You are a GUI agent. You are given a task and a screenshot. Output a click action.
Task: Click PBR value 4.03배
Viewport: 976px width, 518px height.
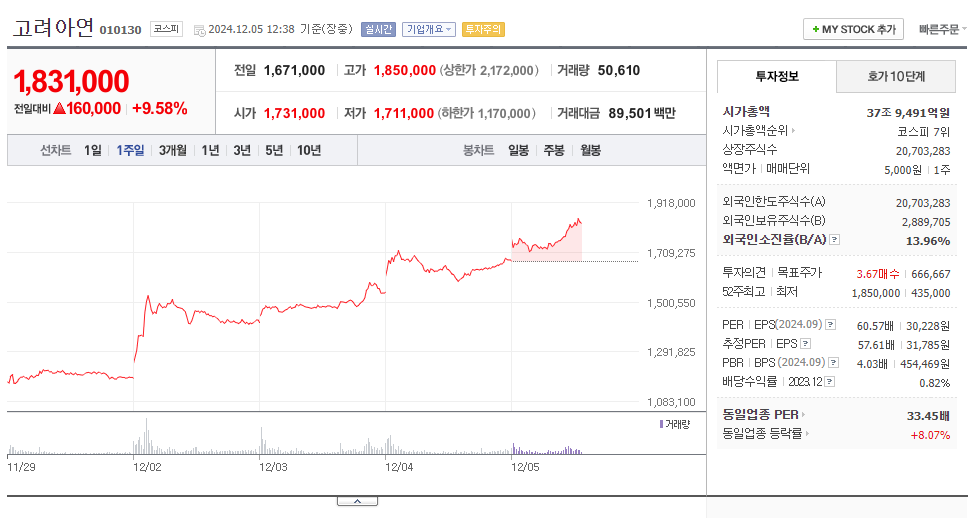[x=872, y=364]
